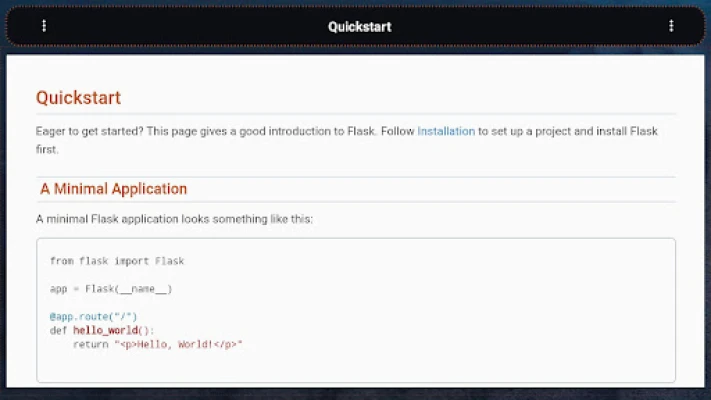Screen dimensions: 711x400
Task: Click the import keyword in the code
Action: click(x=131, y=261)
